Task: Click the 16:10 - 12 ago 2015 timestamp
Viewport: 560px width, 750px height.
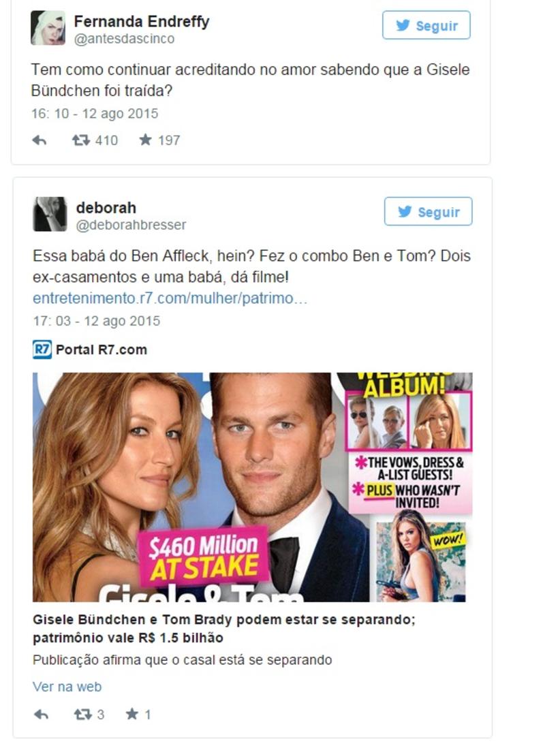Action: click(95, 114)
